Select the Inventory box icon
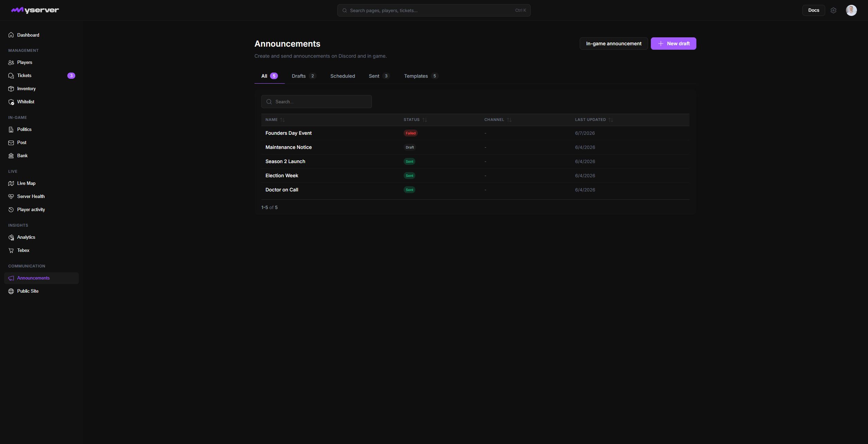This screenshot has height=444, width=868. tap(11, 89)
